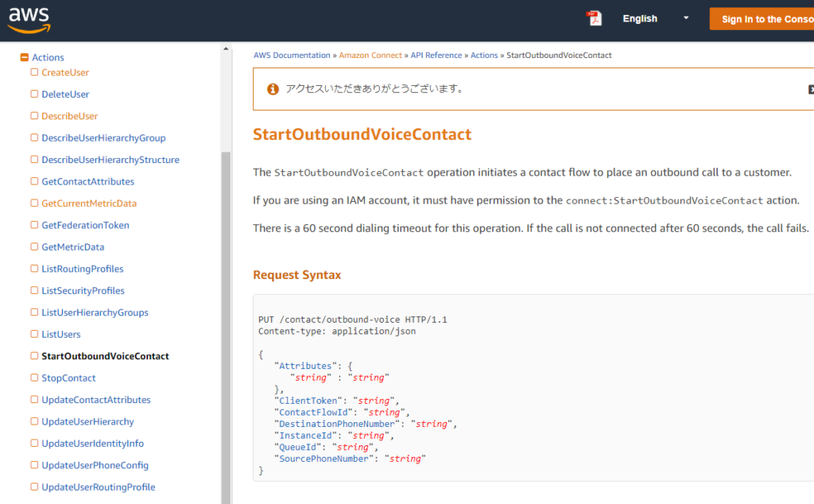
Task: Click the box icon beside ListRoutingProfiles
Action: coord(34,269)
